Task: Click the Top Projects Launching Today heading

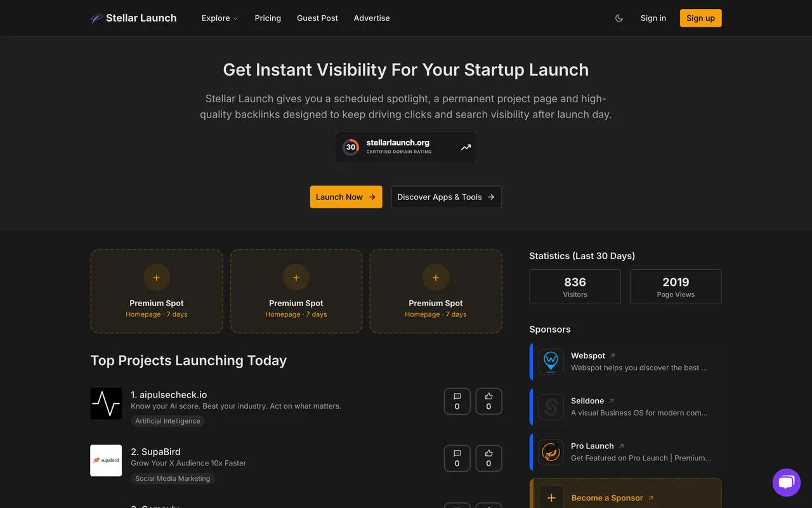Action: pyautogui.click(x=188, y=361)
